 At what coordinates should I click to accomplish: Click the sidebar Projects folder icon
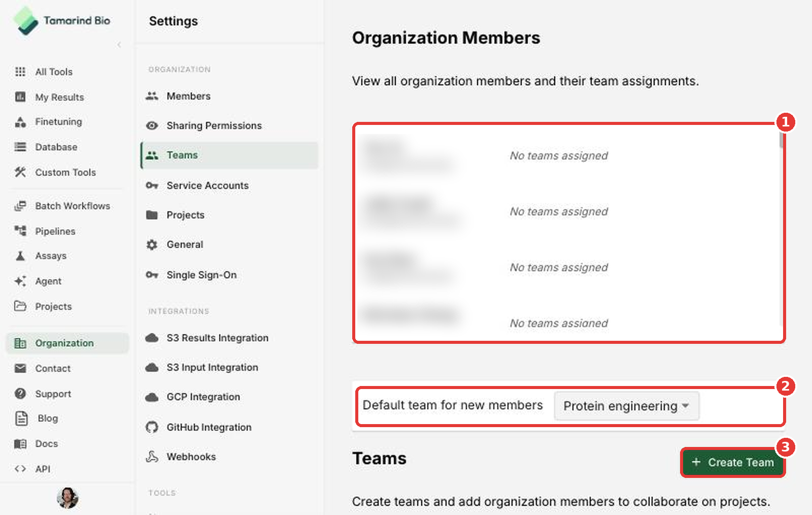click(20, 306)
